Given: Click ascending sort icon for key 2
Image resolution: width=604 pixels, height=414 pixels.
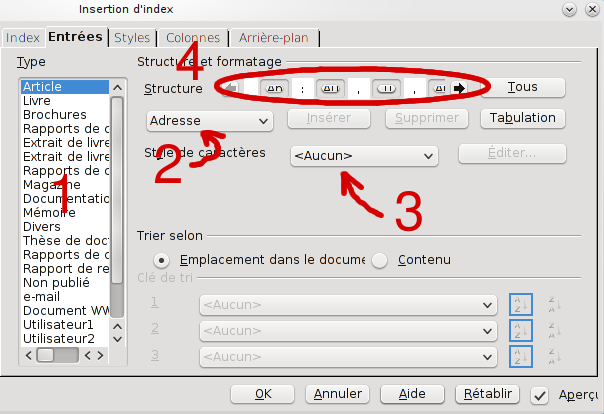Looking at the screenshot, I should click(520, 330).
